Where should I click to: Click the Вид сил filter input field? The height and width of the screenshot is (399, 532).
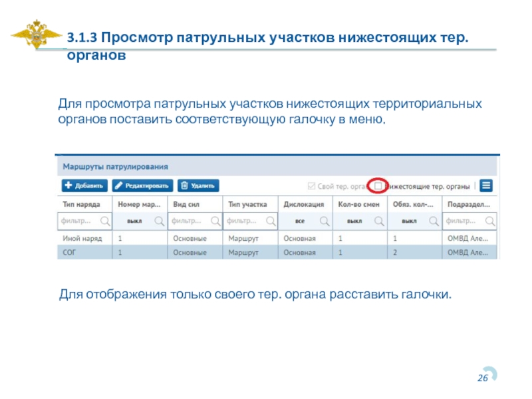(195, 221)
